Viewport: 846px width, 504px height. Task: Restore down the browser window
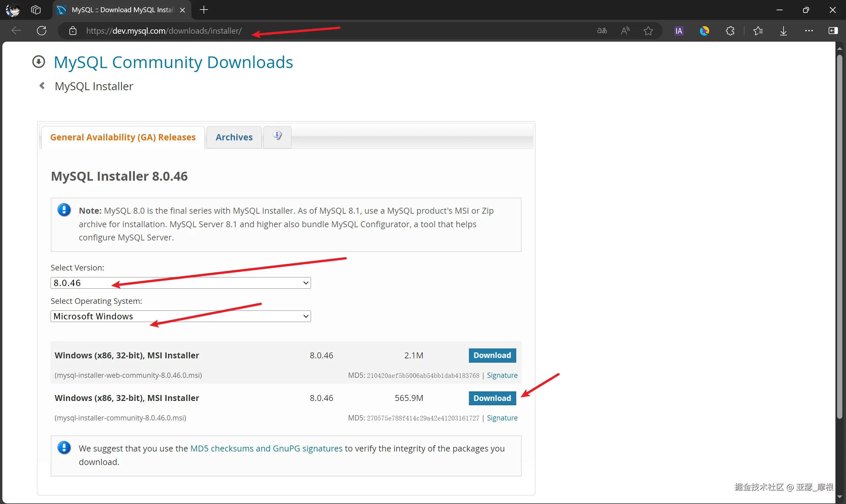click(806, 10)
